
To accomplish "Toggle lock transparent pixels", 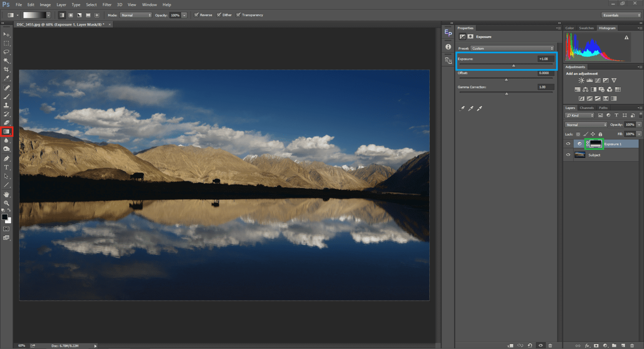I will 578,134.
